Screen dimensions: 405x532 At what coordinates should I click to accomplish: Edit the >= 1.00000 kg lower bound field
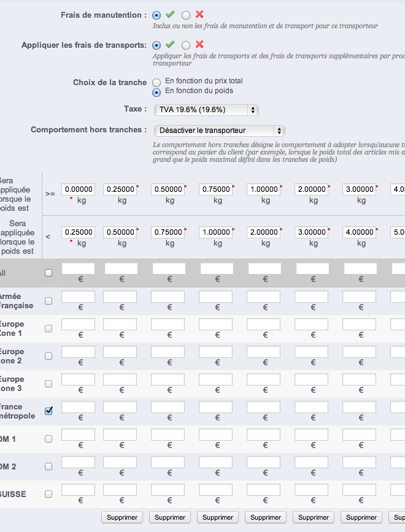coord(264,189)
